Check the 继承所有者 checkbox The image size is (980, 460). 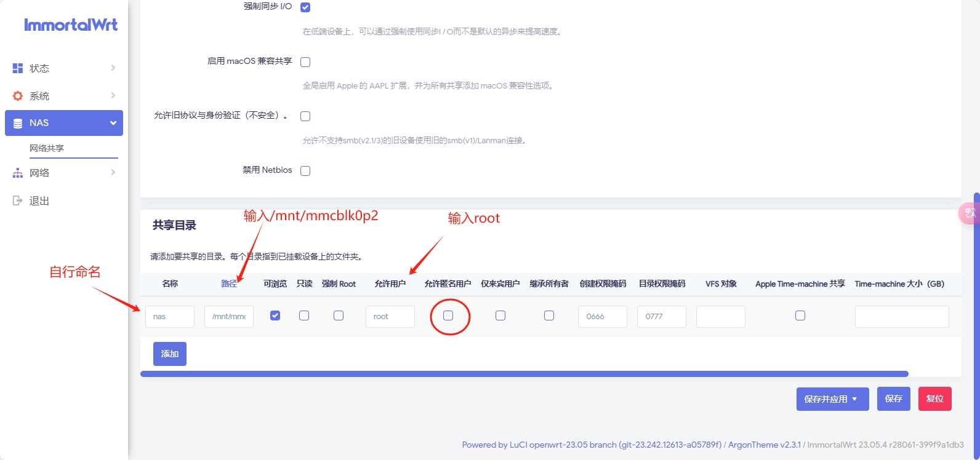tap(549, 315)
